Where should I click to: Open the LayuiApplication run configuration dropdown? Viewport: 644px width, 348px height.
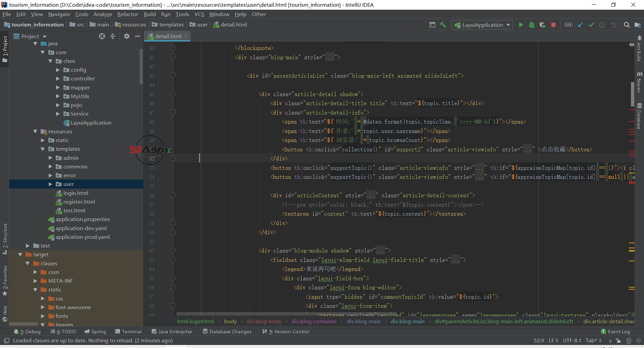tap(482, 25)
